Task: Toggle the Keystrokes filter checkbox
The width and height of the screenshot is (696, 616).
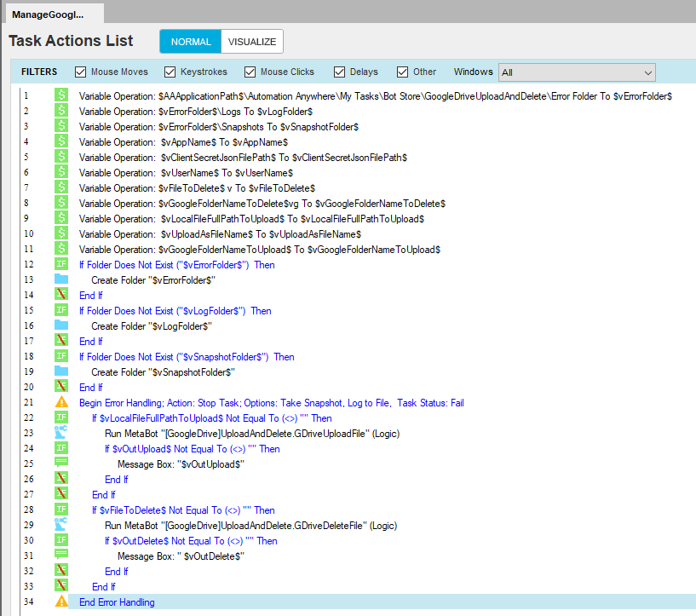Action: click(170, 72)
